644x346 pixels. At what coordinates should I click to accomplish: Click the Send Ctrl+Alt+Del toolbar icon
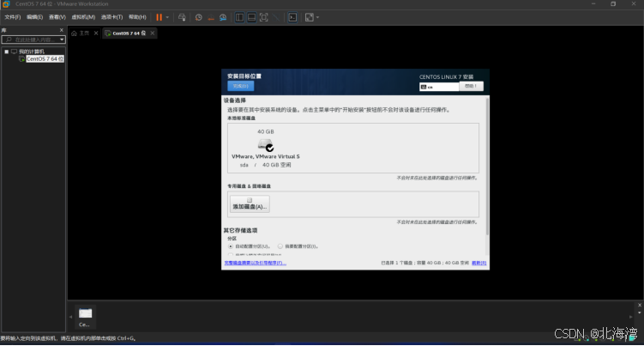182,17
